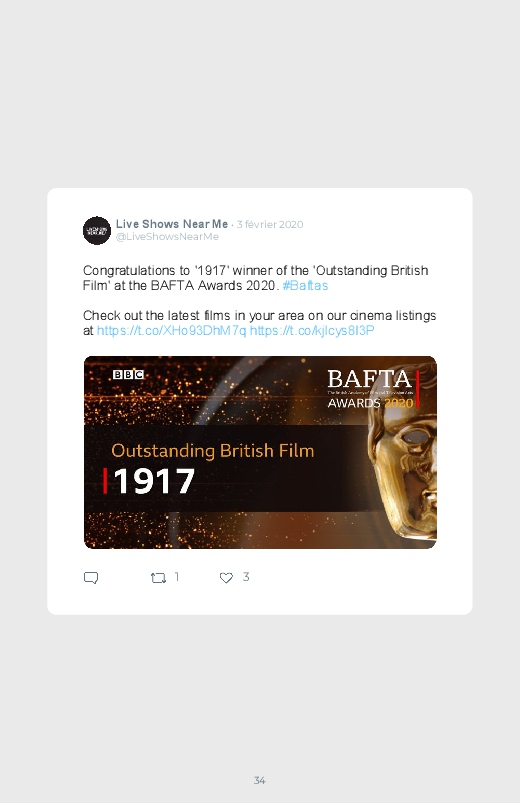The width and height of the screenshot is (520, 803).
Task: Open the Live Shows Near Me avatar
Action: (x=97, y=230)
